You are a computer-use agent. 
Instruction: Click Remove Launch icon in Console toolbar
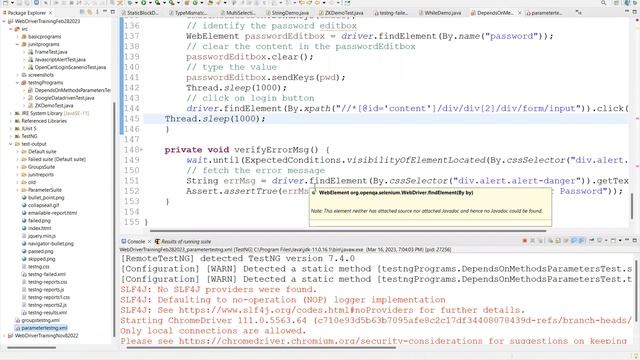click(x=532, y=241)
